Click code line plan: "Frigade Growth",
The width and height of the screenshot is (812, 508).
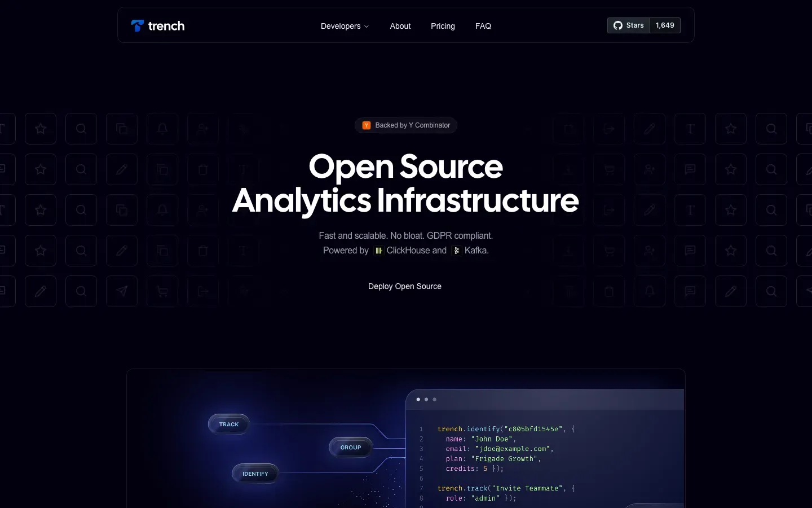tap(493, 459)
